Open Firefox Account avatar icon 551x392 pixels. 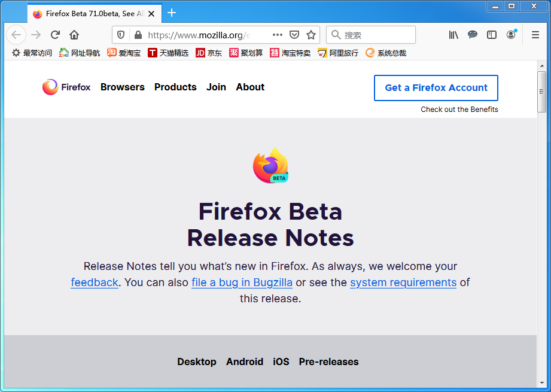511,35
